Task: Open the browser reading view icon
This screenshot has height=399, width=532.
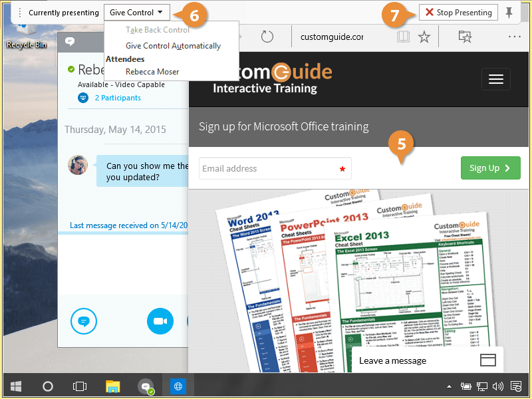Action: pos(404,37)
